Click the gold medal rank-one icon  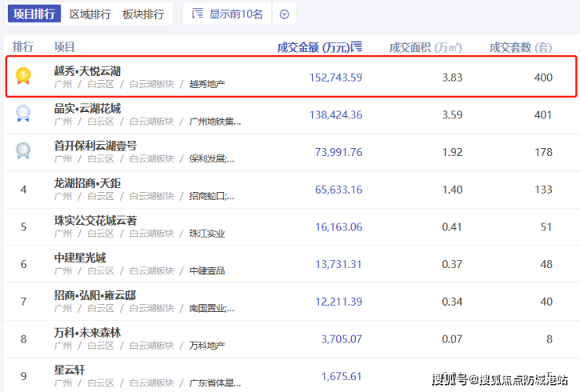point(24,76)
